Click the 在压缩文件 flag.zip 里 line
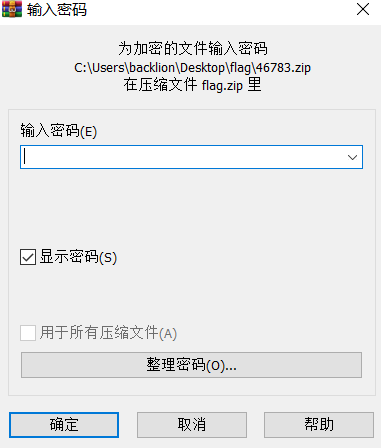Viewport: 381px width, 448px height. click(x=192, y=85)
